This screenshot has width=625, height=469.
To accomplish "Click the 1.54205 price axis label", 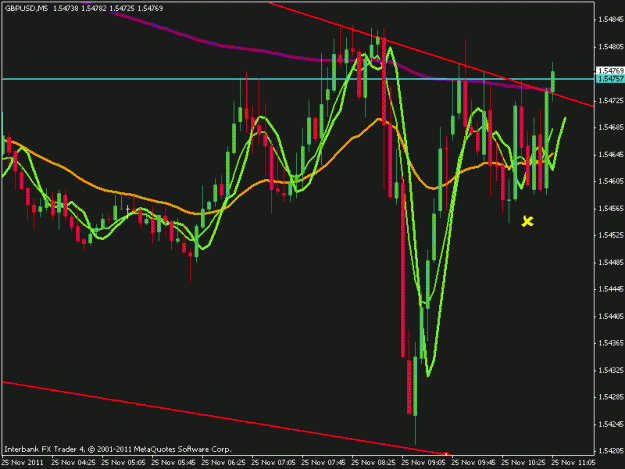I will [611, 451].
